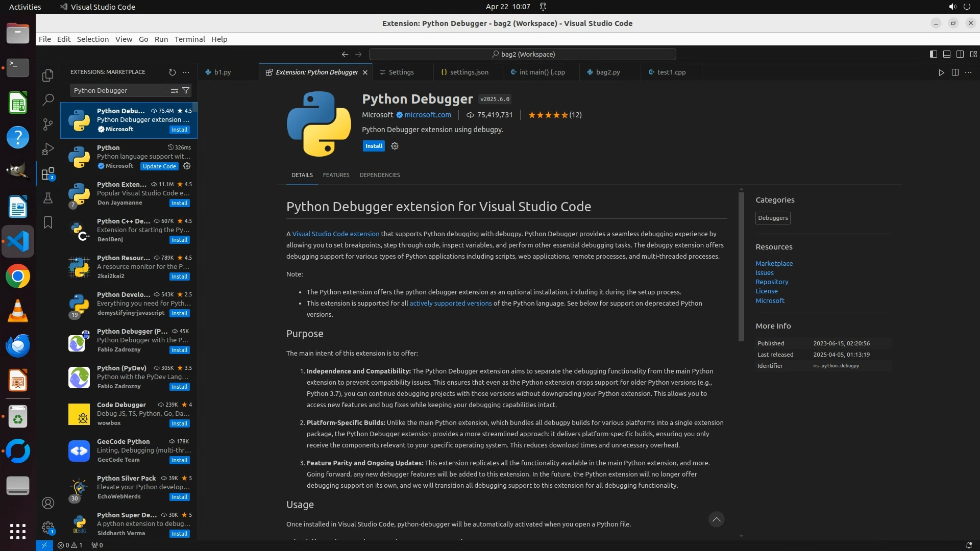
Task: Open the Testing flask icon
Action: tap(48, 198)
